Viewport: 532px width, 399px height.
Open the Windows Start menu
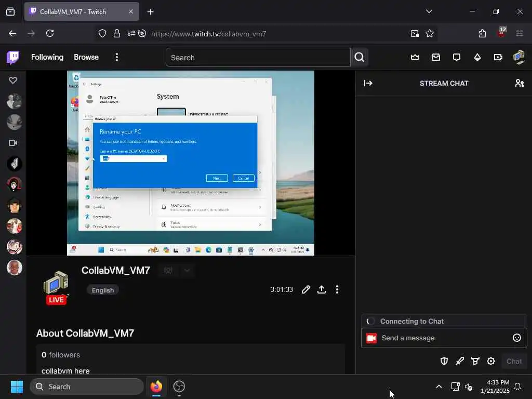[17, 387]
